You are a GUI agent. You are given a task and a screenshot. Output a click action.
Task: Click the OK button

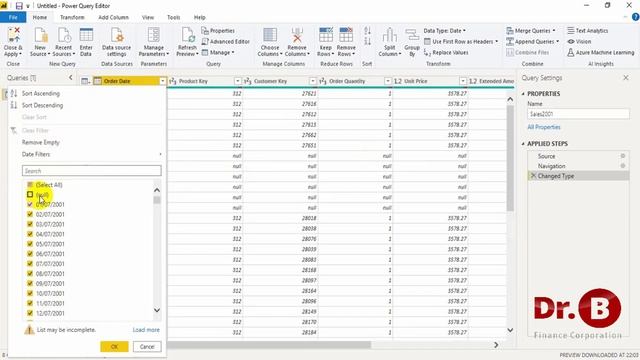pyautogui.click(x=114, y=347)
